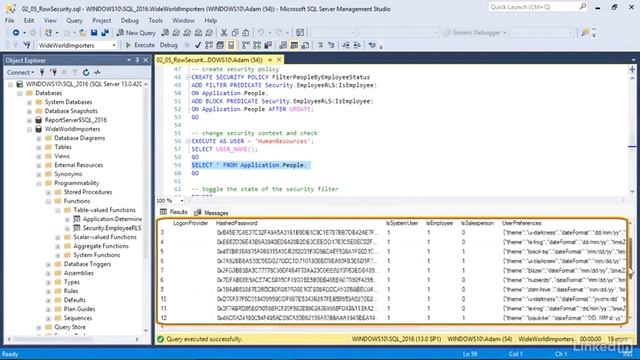
Task: Click the Paste icon in toolbar
Action: (x=245, y=33)
